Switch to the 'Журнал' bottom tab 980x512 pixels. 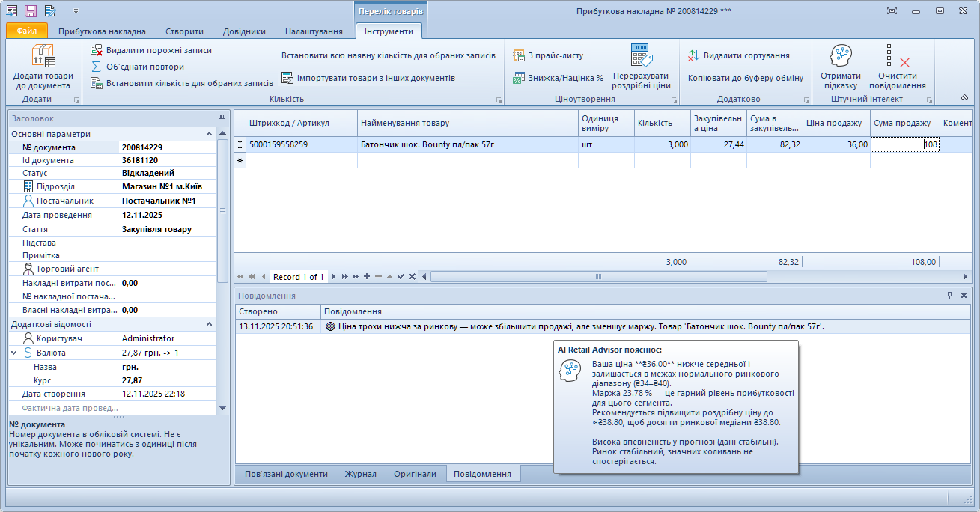click(360, 474)
